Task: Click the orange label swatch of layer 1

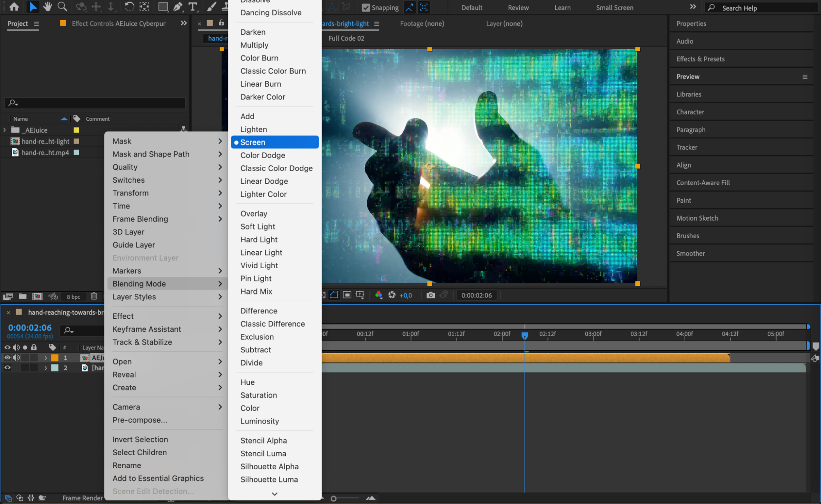Action: [55, 357]
